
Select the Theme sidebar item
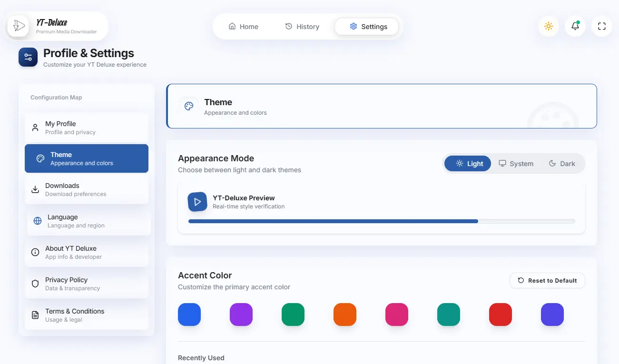[87, 158]
